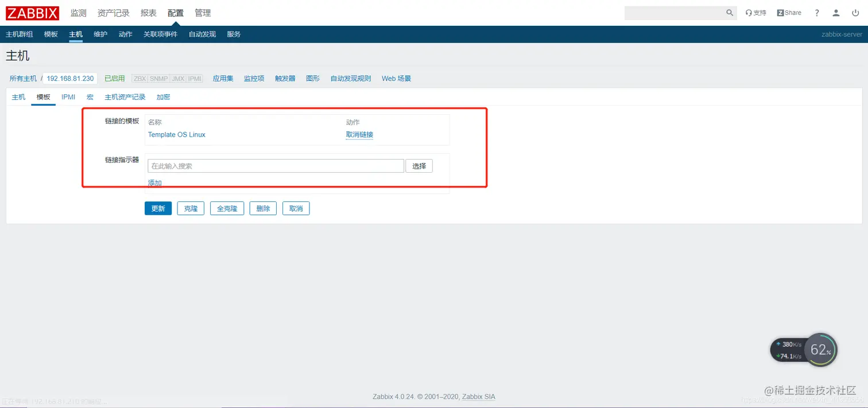Click the 192.168.81.230 host breadcrumb

(x=70, y=79)
